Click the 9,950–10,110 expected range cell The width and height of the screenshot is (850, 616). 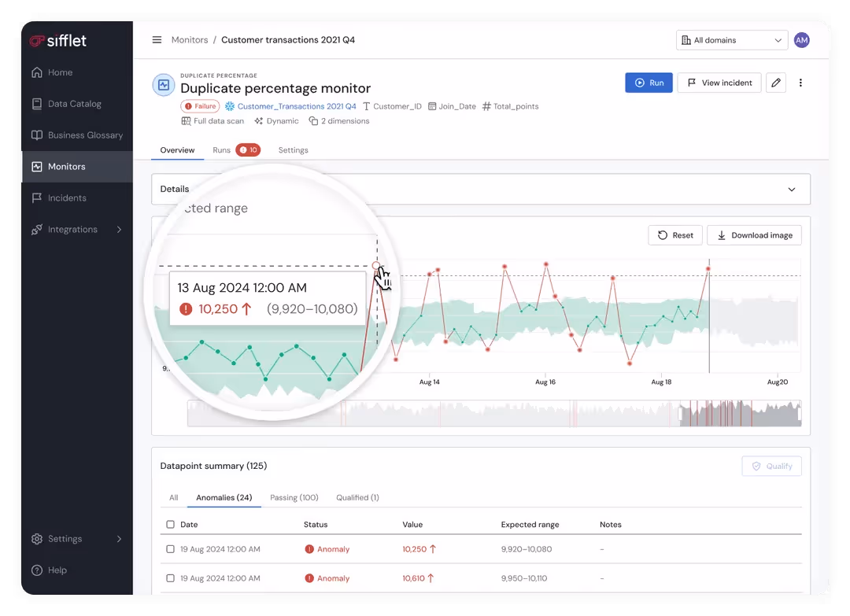coord(523,578)
